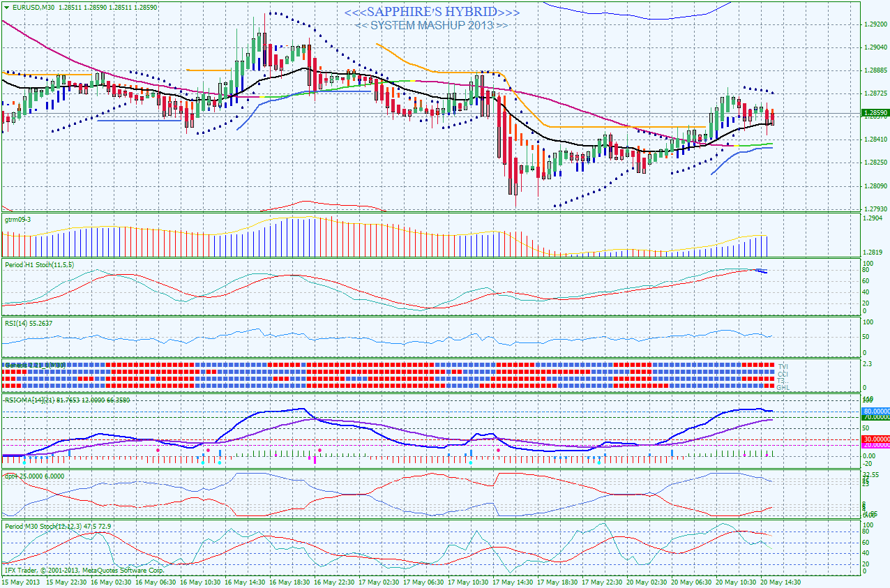Click the 20 May 02:30 time label
Viewport: 890px width, 588px height.
648,581
